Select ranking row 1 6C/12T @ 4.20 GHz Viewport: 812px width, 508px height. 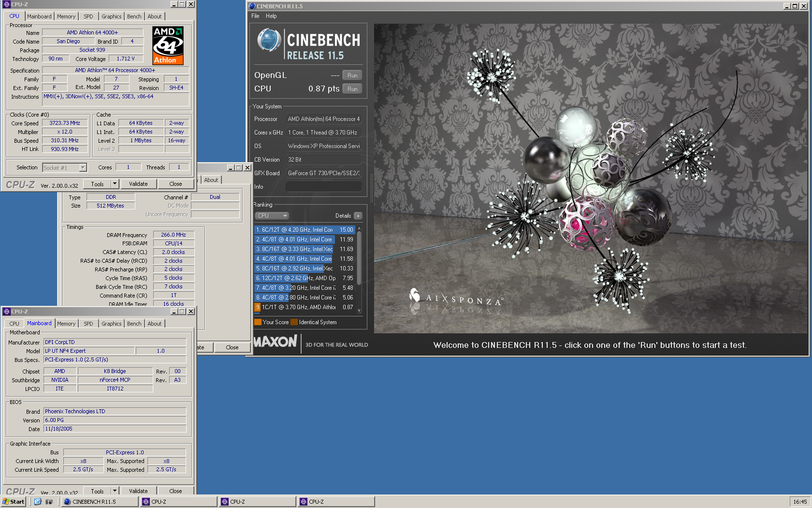click(305, 230)
